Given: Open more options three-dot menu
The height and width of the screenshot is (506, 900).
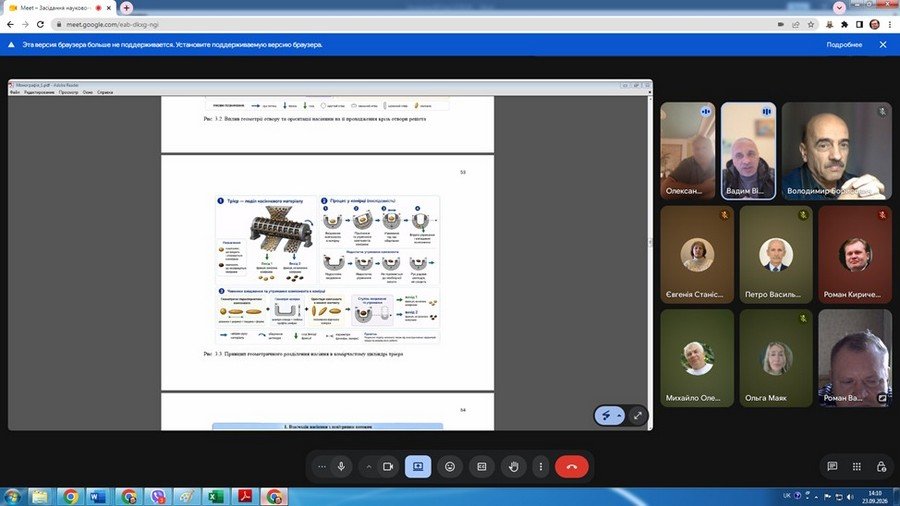Looking at the screenshot, I should coord(541,466).
